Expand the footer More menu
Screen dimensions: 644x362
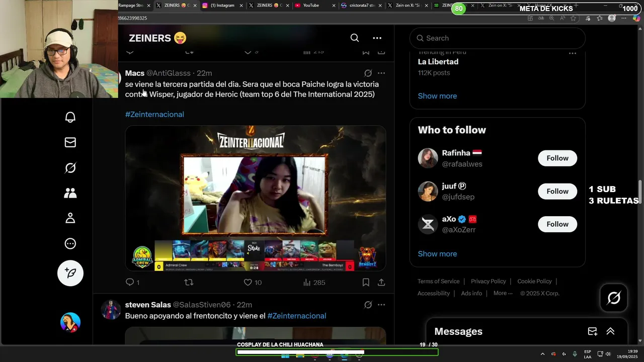point(503,294)
